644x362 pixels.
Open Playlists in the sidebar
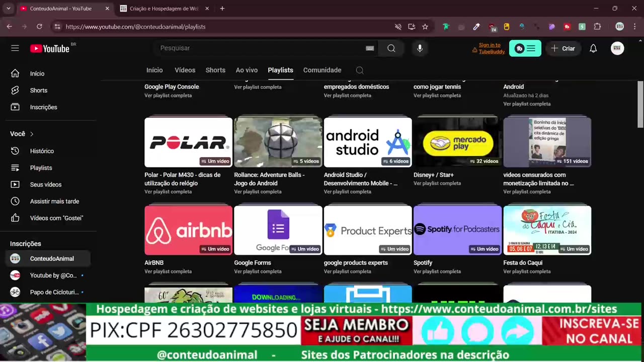[x=48, y=168]
